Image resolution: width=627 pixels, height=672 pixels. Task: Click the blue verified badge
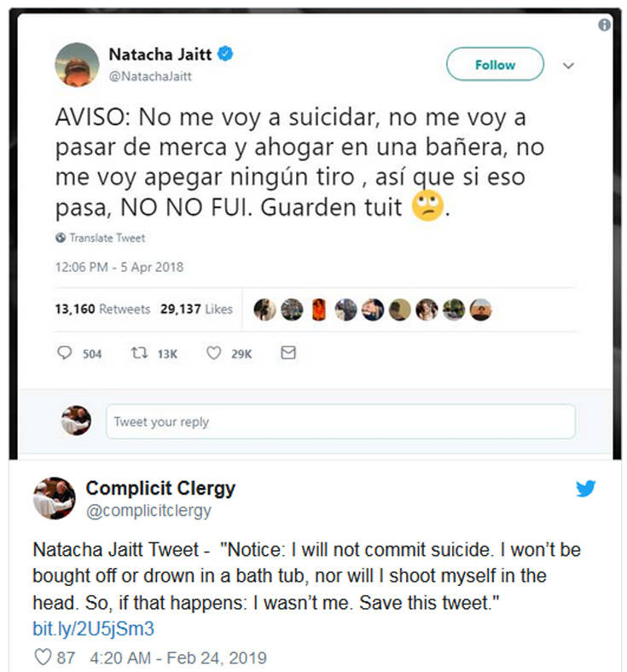coord(225,54)
